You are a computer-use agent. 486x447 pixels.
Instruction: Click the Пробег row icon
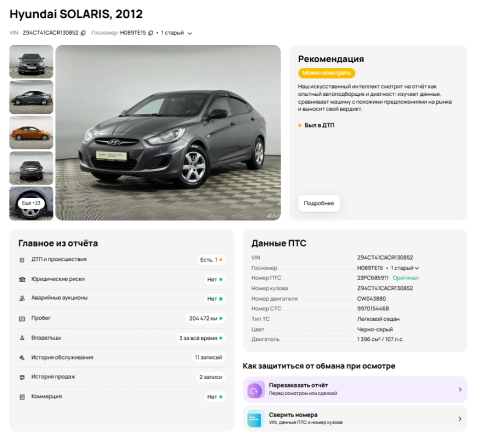(22, 319)
